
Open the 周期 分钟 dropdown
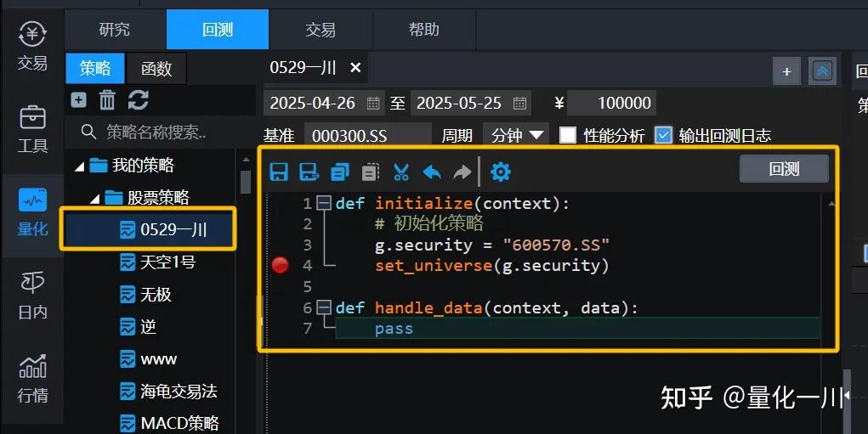516,135
